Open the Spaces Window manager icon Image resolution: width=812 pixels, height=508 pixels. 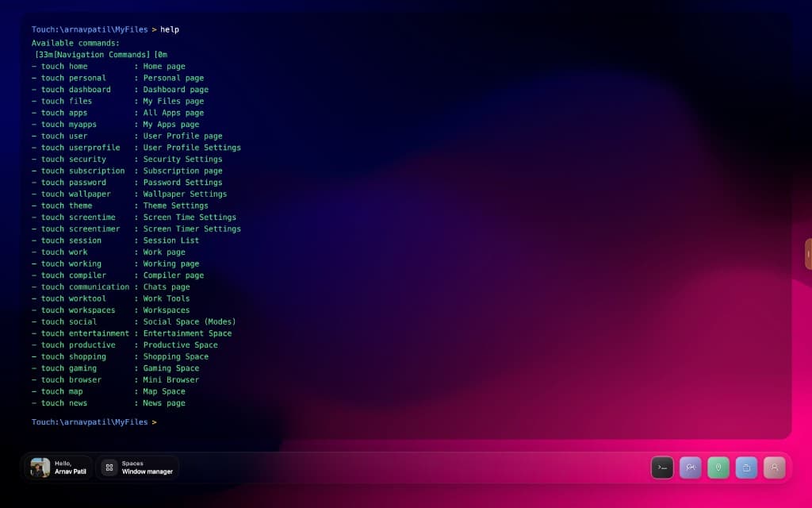tap(109, 468)
